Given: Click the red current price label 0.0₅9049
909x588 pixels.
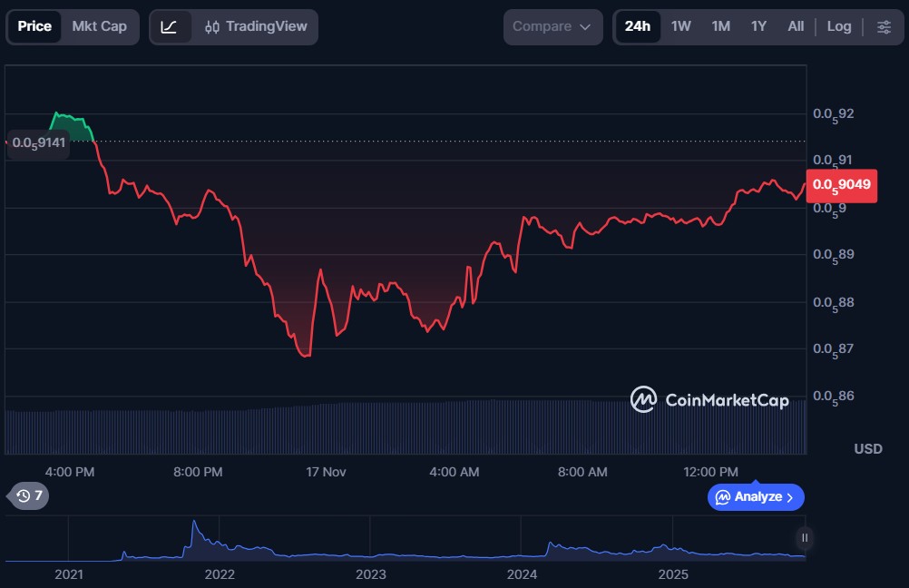Looking at the screenshot, I should point(841,185).
